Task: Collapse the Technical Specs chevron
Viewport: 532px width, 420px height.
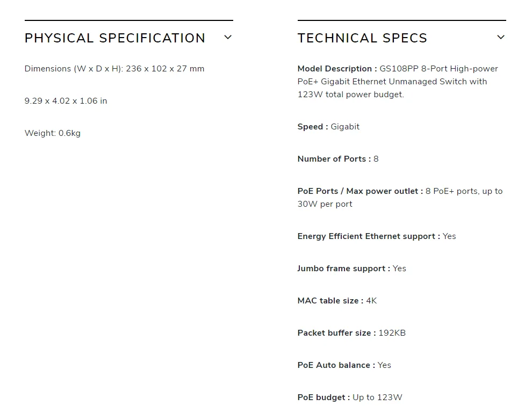Action: coord(501,37)
